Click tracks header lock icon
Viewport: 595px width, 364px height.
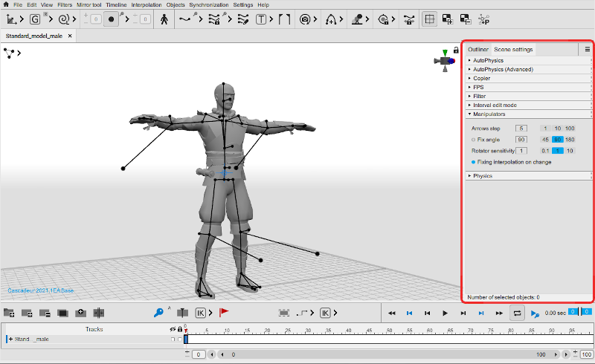click(x=180, y=329)
